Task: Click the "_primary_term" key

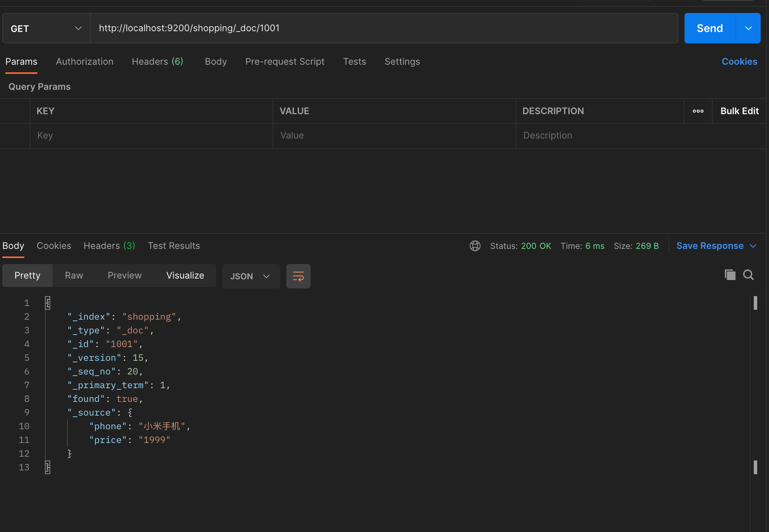Action: point(108,385)
